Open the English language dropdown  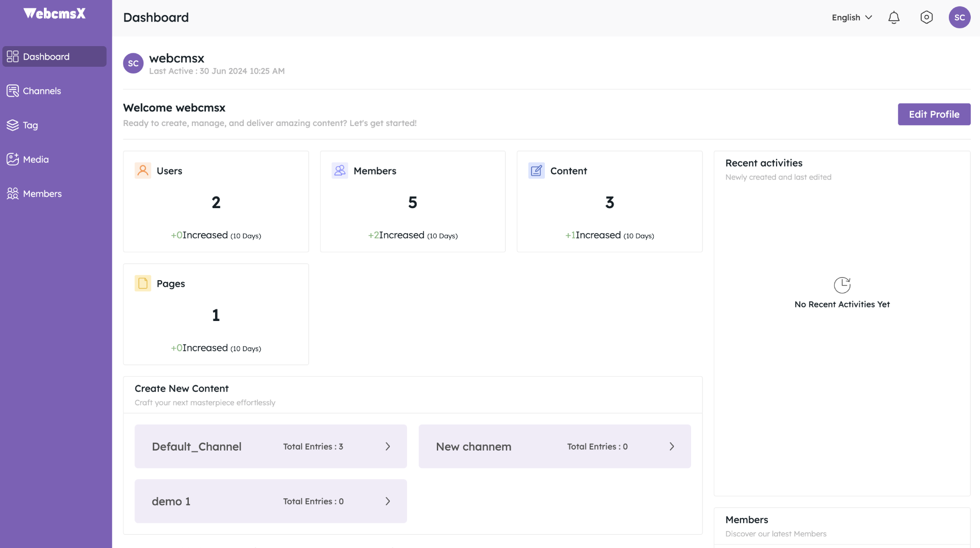(x=851, y=18)
